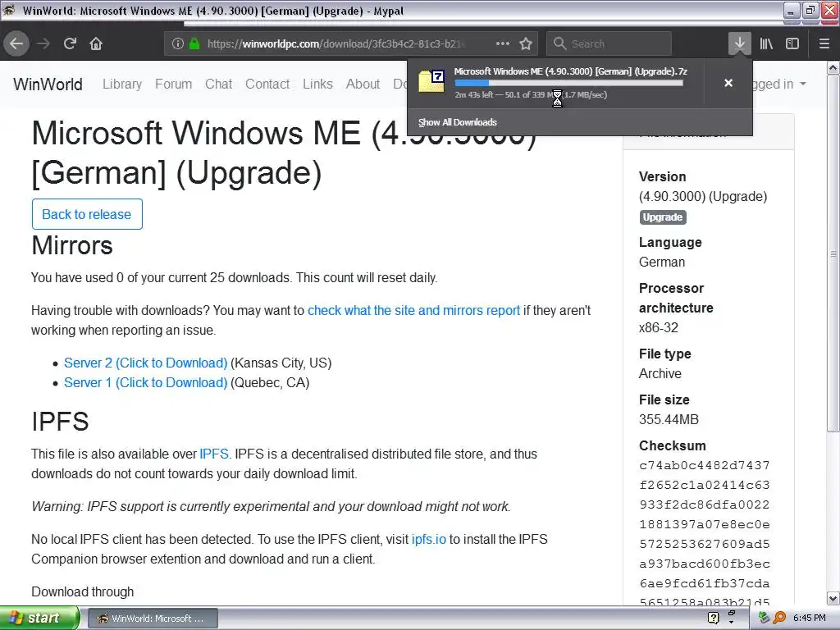
Task: Click the Mirrors heading
Action: point(72,245)
